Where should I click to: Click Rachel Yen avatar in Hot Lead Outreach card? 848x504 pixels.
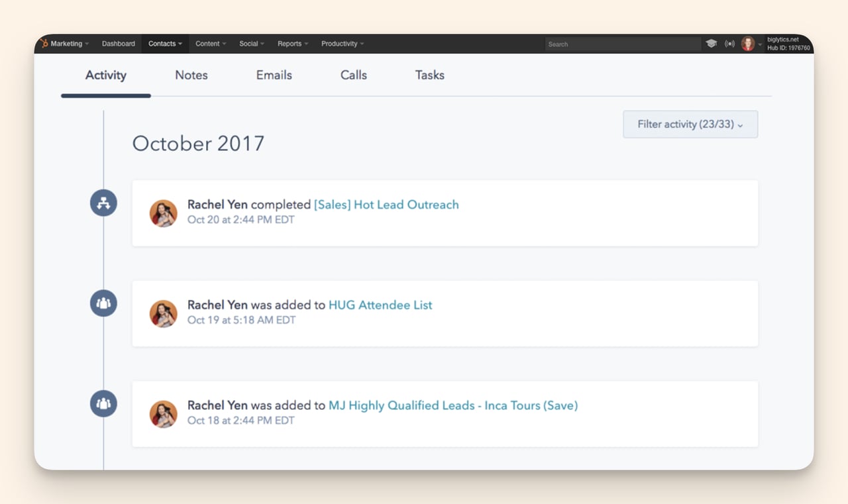(164, 213)
